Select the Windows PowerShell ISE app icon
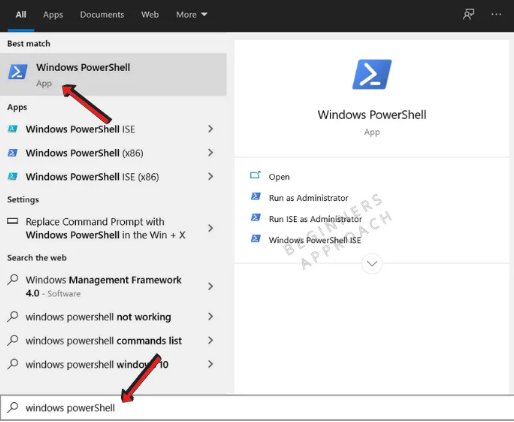 (13, 129)
